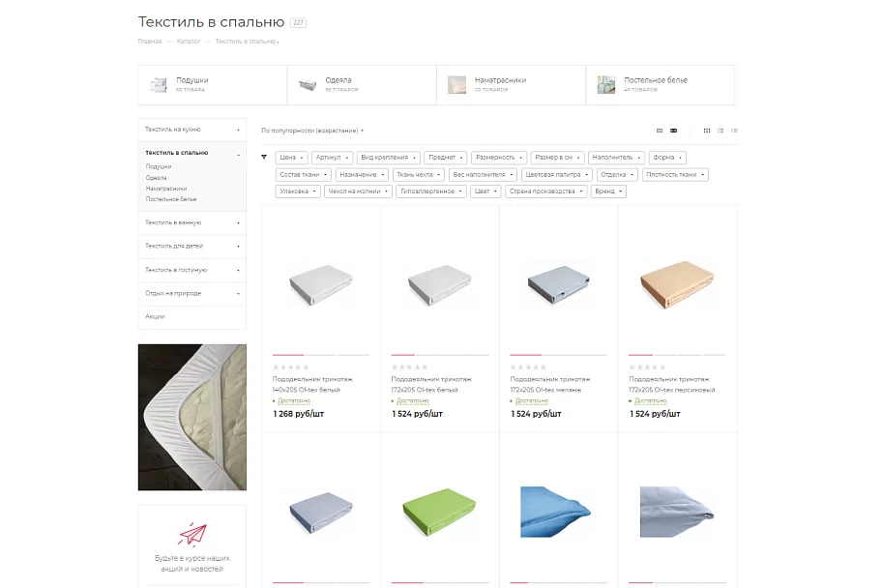Open the Акции sidebar item
882x588 pixels.
pyautogui.click(x=191, y=317)
